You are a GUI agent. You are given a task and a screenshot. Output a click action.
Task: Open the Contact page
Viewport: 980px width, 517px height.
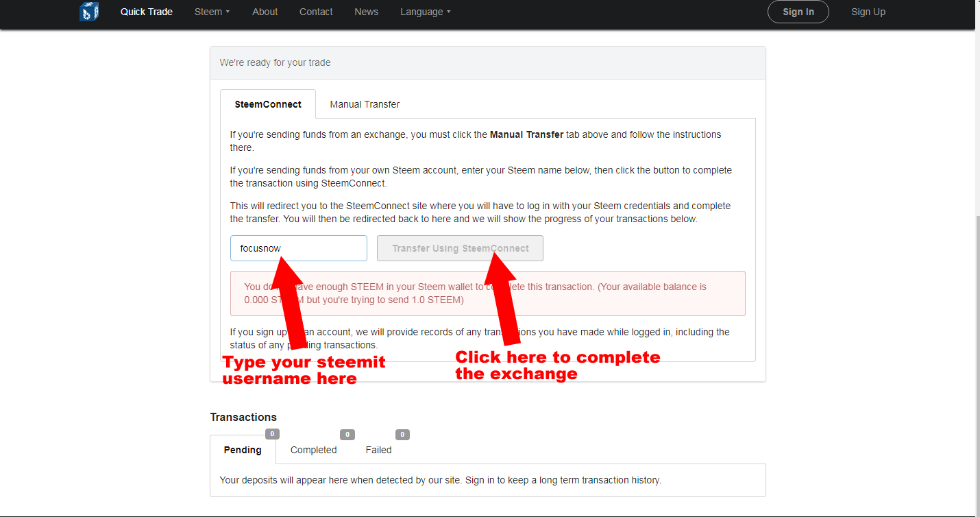pos(316,12)
